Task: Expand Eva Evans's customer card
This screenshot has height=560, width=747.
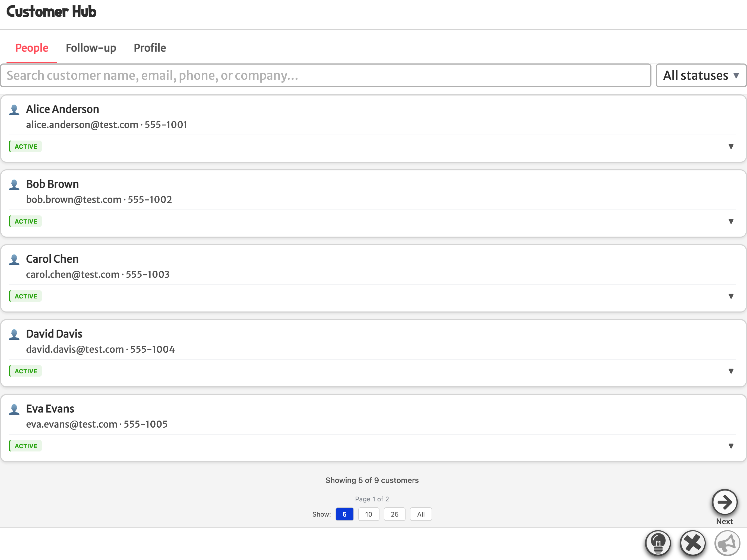Action: click(x=731, y=446)
